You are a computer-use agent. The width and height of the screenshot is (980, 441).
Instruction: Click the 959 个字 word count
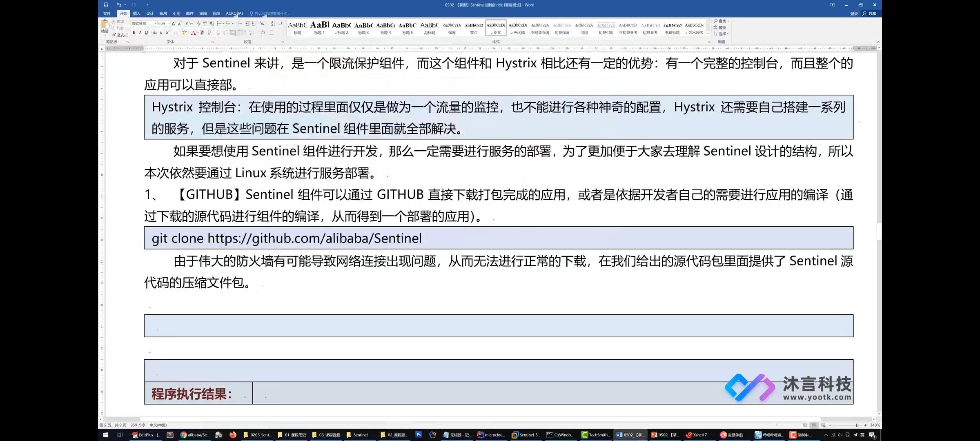click(138, 425)
